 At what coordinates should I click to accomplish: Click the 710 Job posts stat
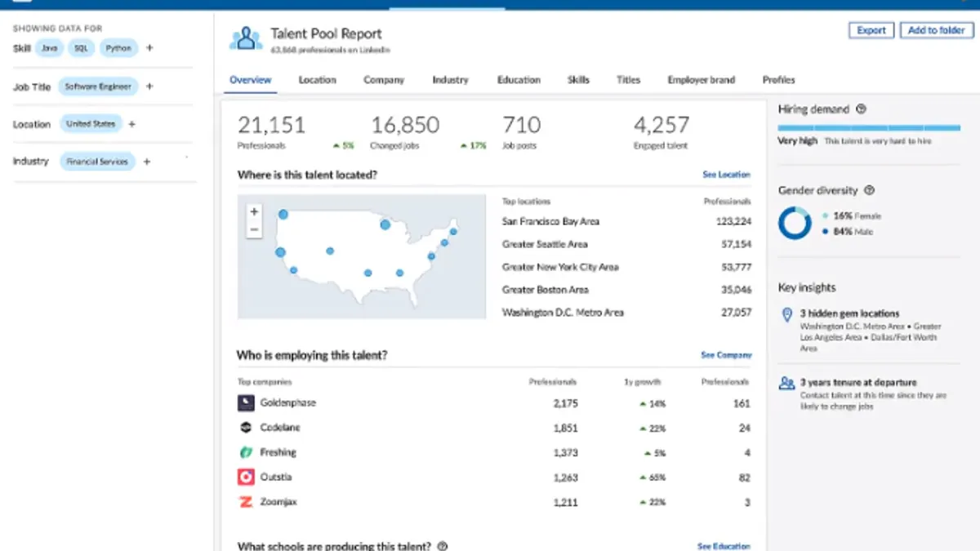521,132
